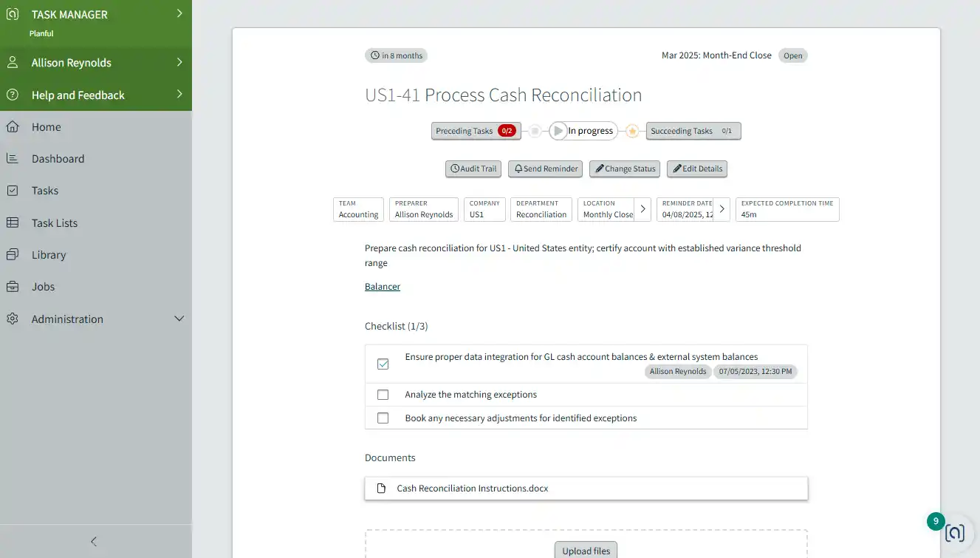Open the Library section
The width and height of the screenshot is (980, 558).
click(49, 254)
